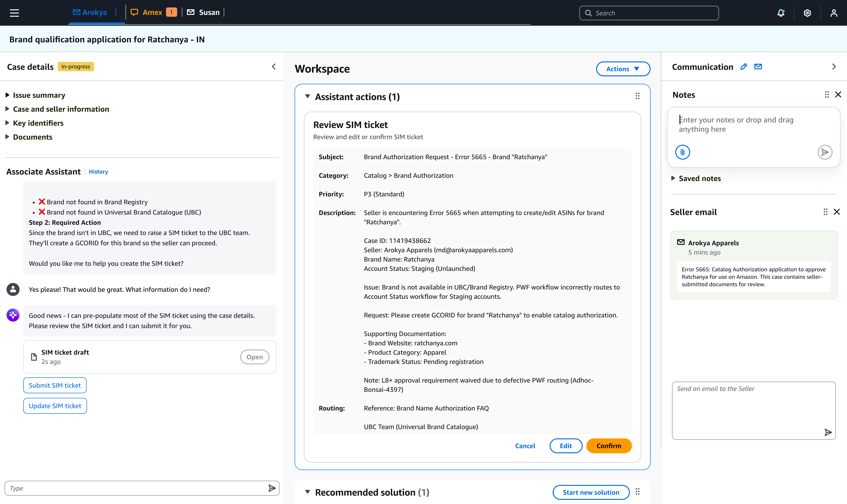Image resolution: width=847 pixels, height=504 pixels.
Task: Click the search magnifier icon
Action: coord(589,13)
